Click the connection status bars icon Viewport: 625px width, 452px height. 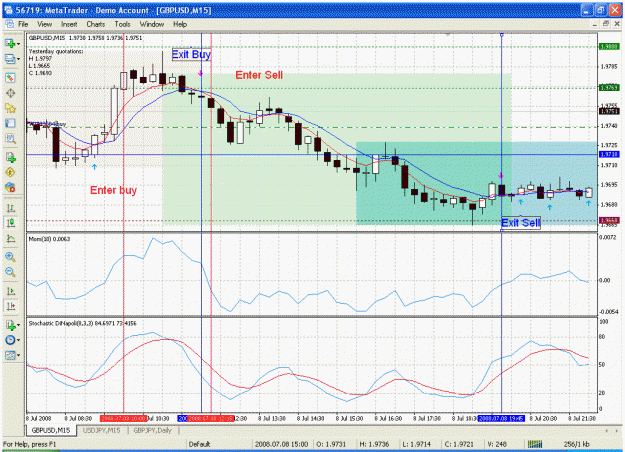tap(535, 444)
